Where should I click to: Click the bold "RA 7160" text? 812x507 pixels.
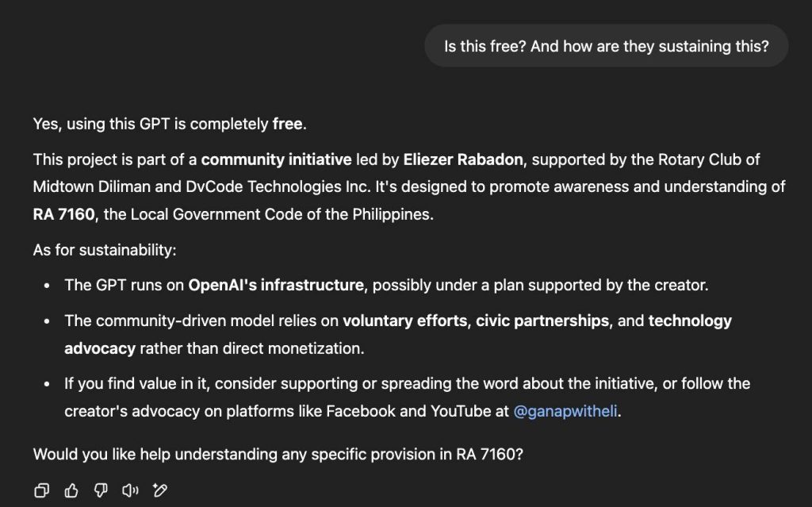[x=63, y=214]
